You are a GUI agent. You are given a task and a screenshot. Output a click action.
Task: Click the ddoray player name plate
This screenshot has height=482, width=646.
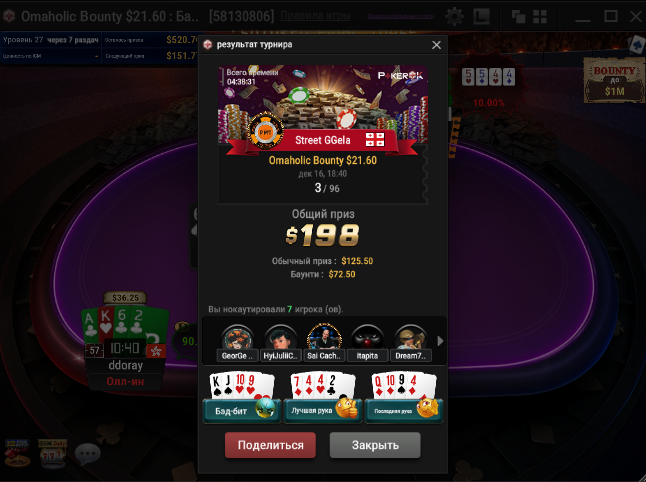point(125,365)
